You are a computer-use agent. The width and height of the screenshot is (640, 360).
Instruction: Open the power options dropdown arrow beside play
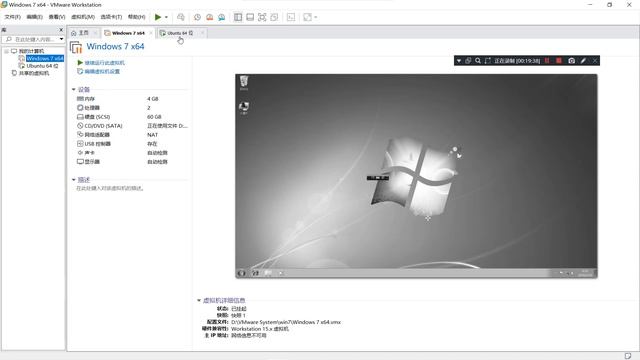click(166, 17)
